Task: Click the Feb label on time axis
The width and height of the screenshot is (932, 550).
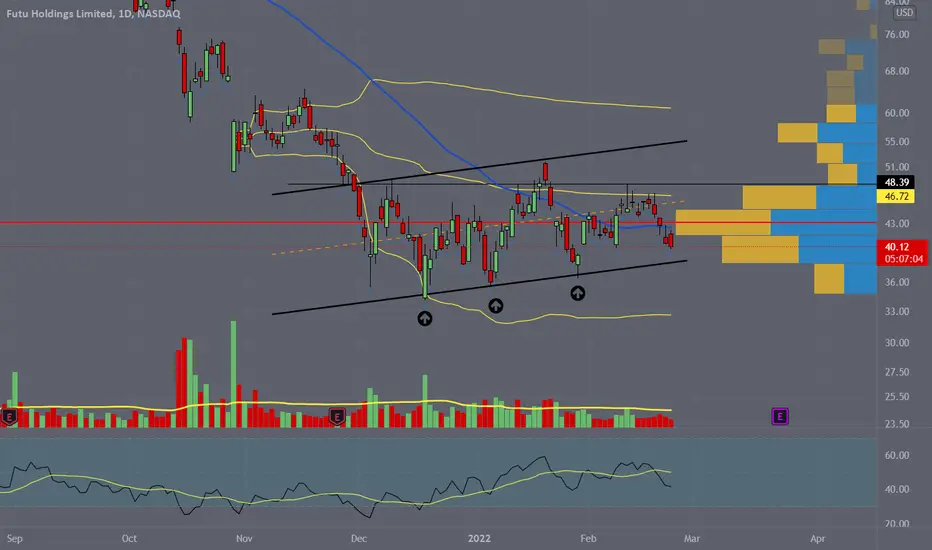Action: (x=588, y=539)
